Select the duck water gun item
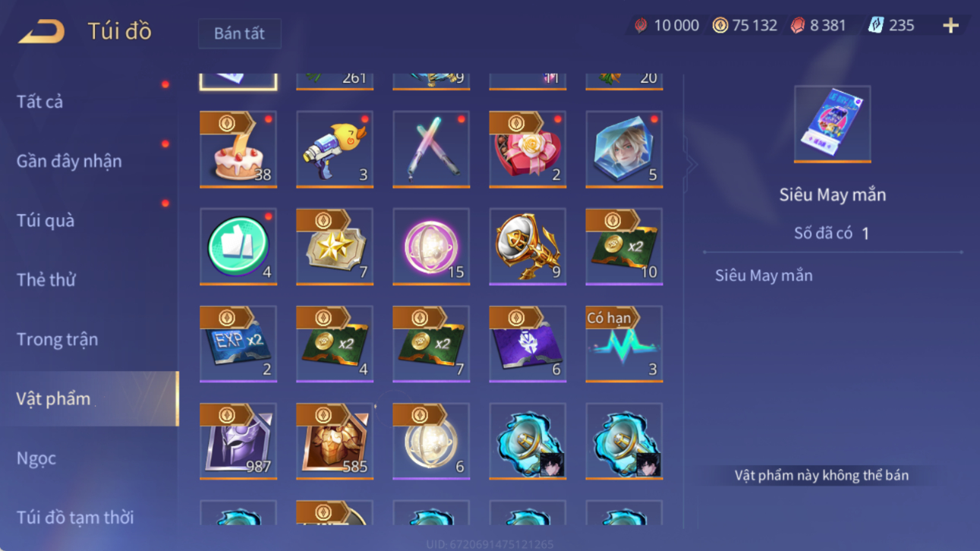 point(335,149)
